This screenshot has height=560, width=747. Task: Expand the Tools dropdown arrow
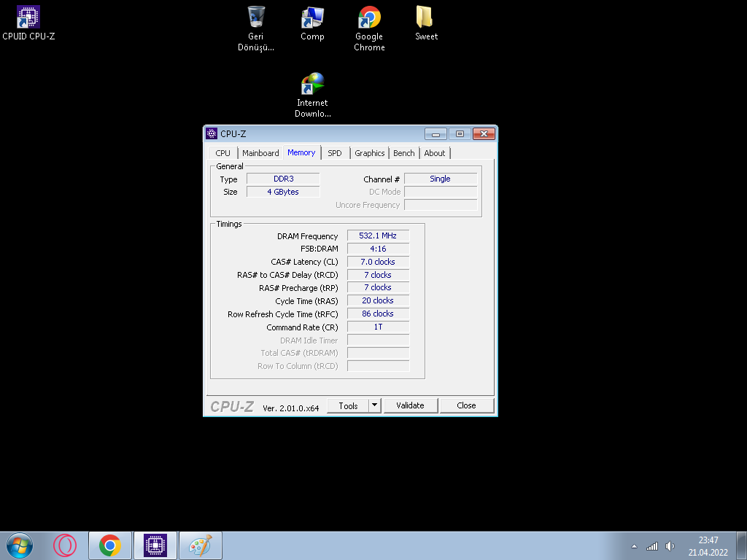(x=374, y=405)
